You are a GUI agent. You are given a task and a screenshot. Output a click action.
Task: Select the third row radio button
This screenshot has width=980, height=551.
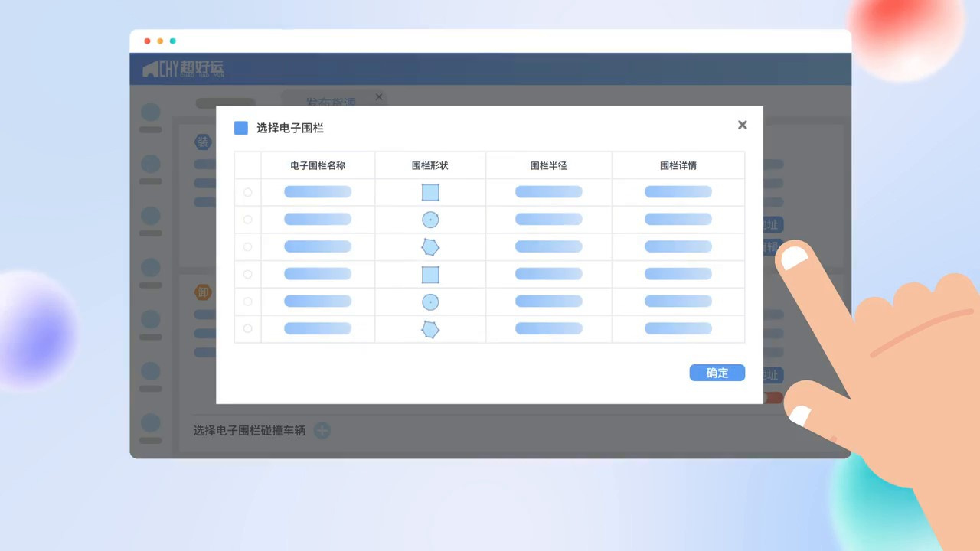[247, 247]
